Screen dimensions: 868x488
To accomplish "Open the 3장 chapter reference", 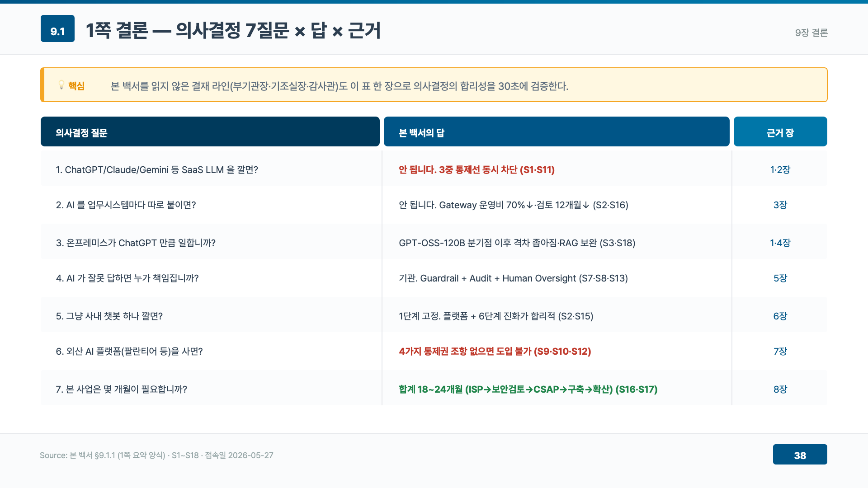I will 780,205.
